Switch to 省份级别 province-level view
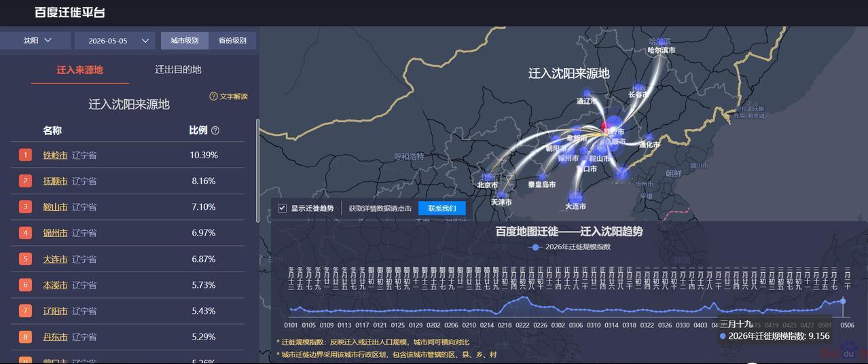This screenshot has height=364, width=868. pyautogui.click(x=232, y=41)
